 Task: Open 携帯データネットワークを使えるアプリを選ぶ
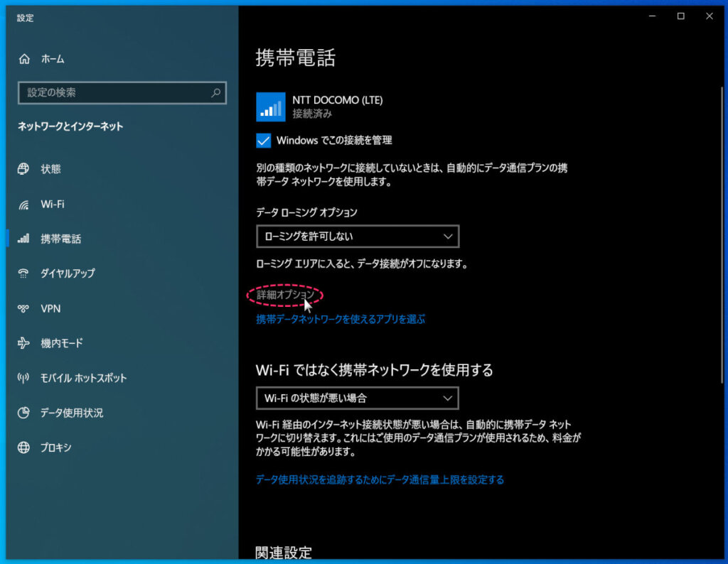pyautogui.click(x=339, y=319)
